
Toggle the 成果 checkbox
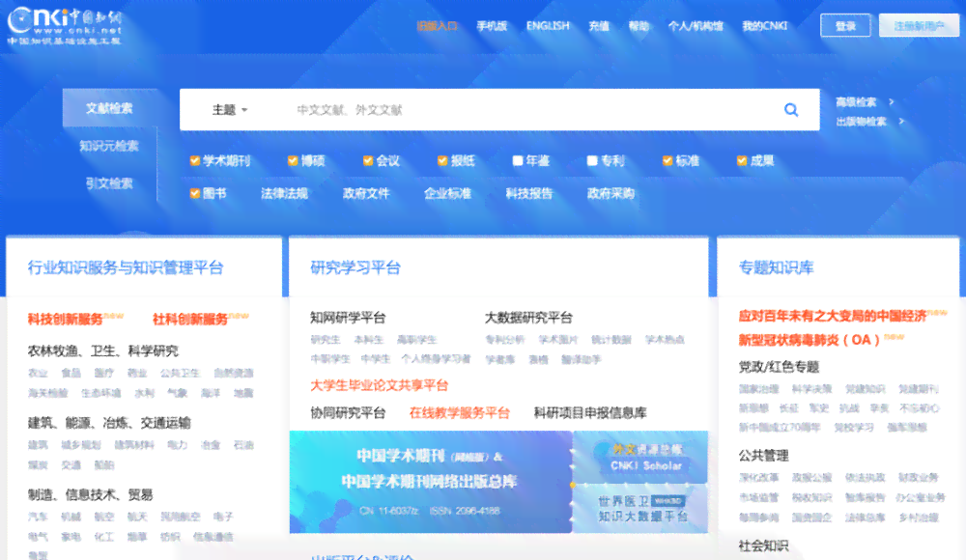(742, 161)
